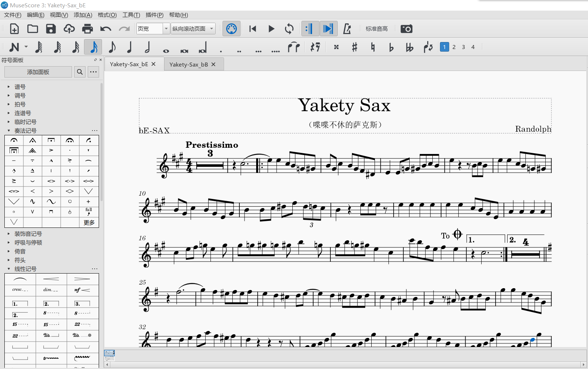Open the 插件(P) menu

pos(155,15)
